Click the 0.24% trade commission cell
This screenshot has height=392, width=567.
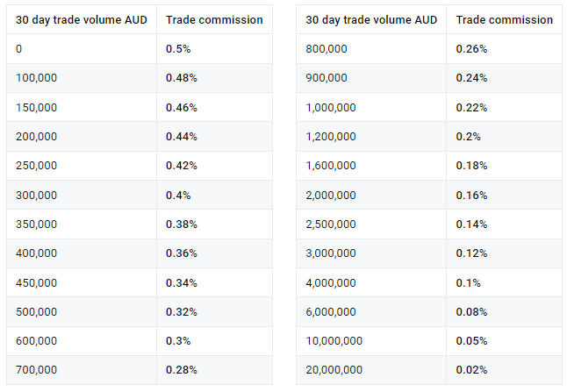pos(471,78)
